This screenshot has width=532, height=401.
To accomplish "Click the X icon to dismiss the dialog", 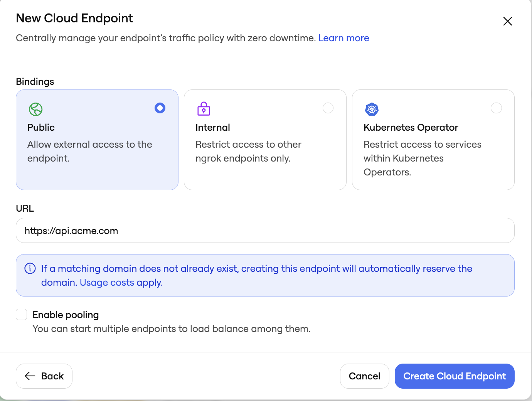I will point(507,21).
